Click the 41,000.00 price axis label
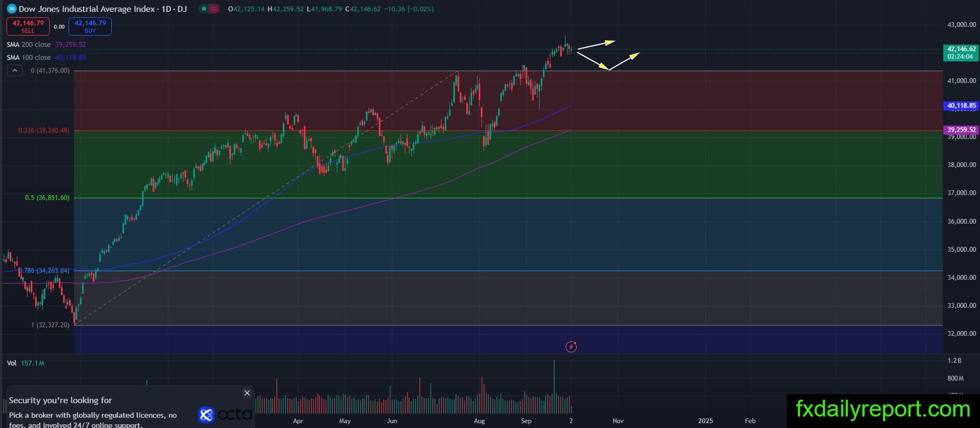 962,81
